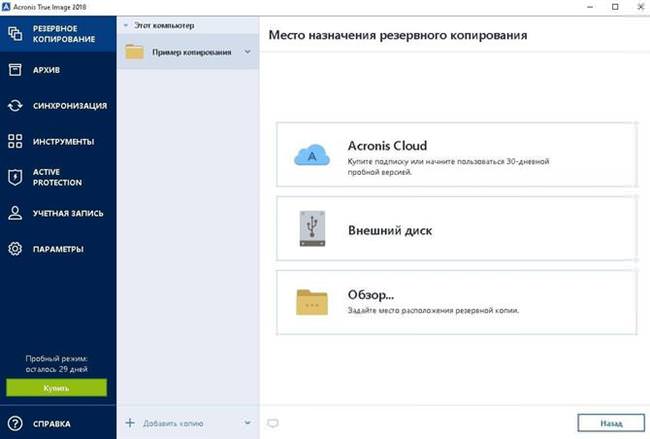Click the Settings gear icon
Image resolution: width=650 pixels, height=439 pixels.
pyautogui.click(x=15, y=249)
